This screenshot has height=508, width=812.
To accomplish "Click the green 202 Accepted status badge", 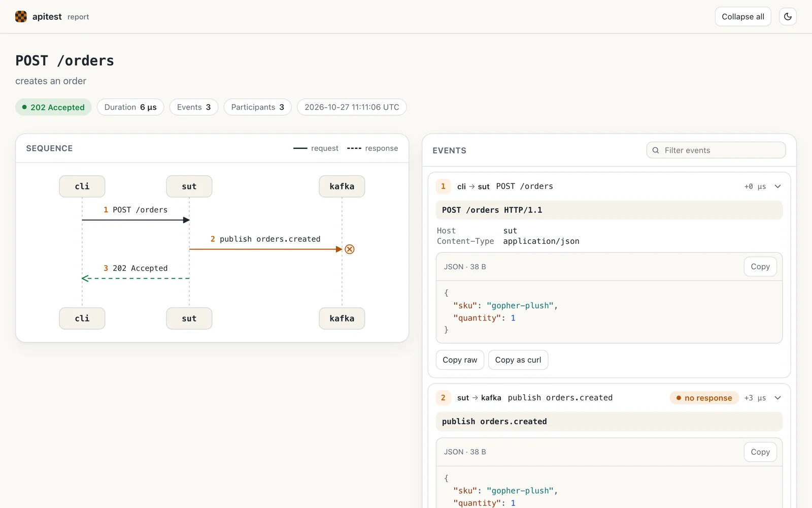I will coord(53,107).
